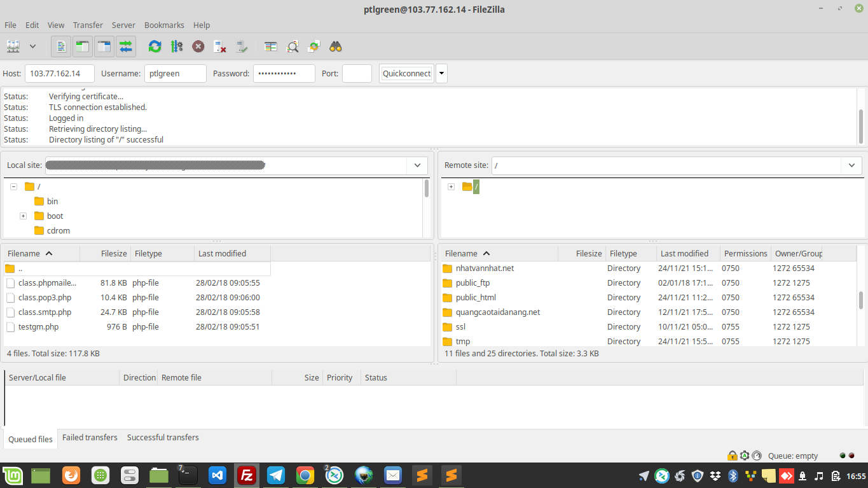Viewport: 868px width, 488px height.
Task: Click the Dropbox tray icon
Action: (715, 476)
